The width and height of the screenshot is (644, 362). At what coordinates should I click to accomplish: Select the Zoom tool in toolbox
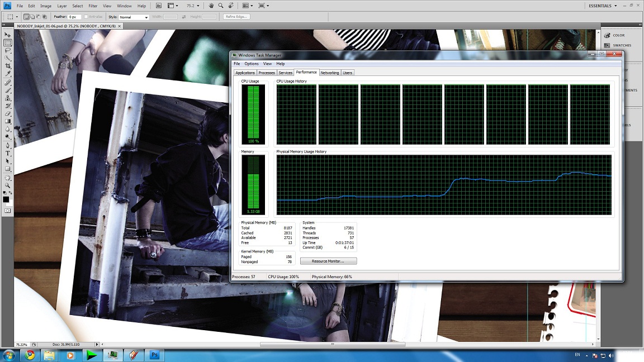pos(8,185)
